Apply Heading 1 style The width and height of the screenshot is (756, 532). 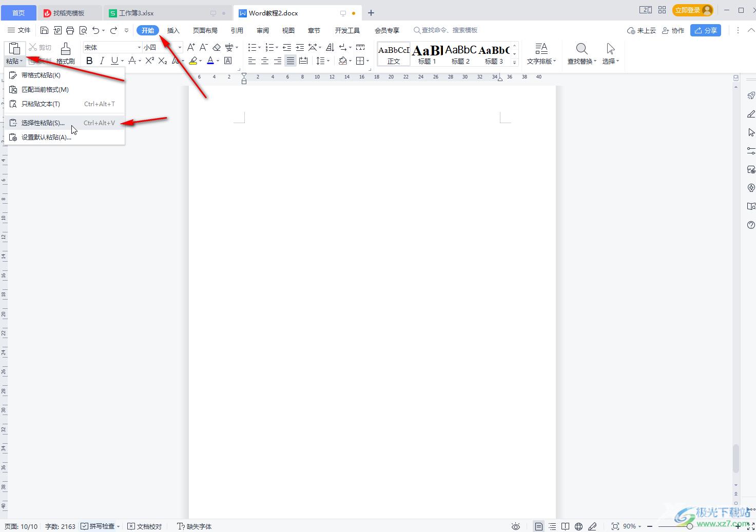pyautogui.click(x=427, y=54)
